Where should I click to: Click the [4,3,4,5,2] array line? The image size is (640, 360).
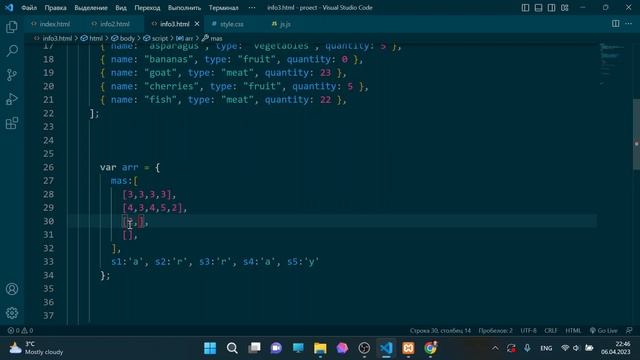(154, 208)
